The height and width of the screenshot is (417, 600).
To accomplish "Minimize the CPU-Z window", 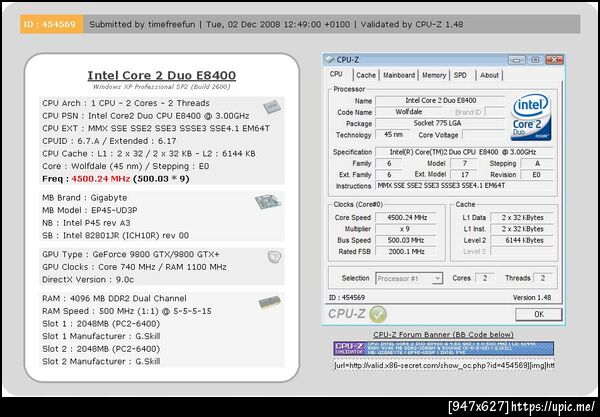I will click(x=517, y=60).
